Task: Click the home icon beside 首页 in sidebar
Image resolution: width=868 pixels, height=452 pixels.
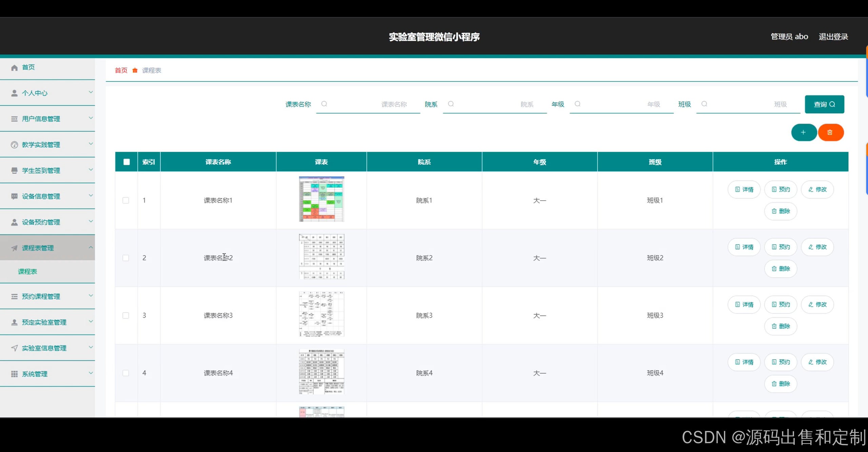Action: (x=14, y=68)
